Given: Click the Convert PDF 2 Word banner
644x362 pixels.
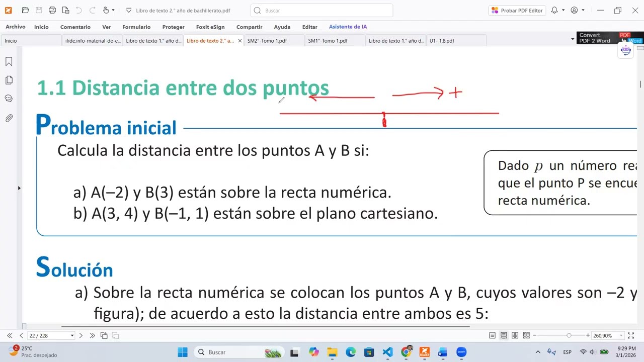Looking at the screenshot, I should 610,38.
